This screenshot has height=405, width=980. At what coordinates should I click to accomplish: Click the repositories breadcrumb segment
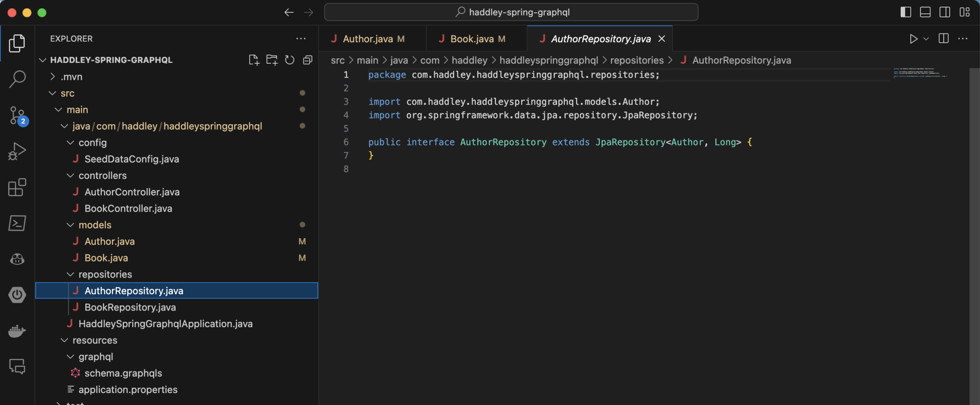(636, 61)
